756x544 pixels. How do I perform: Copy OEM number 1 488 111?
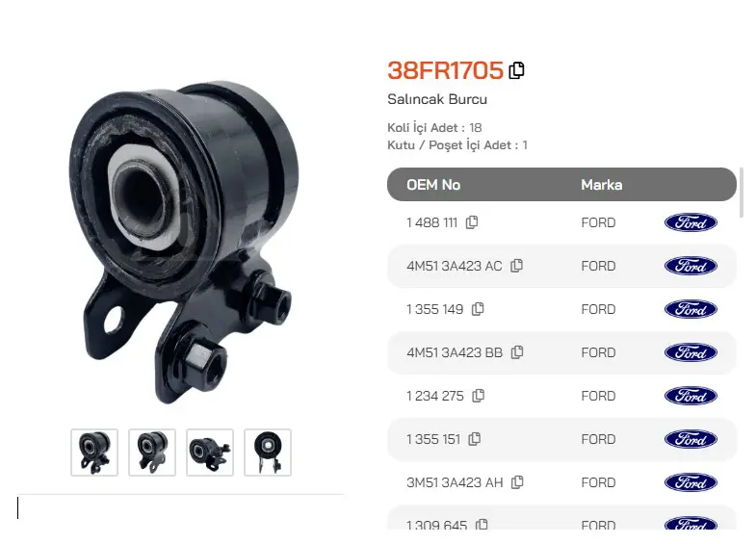(x=472, y=222)
